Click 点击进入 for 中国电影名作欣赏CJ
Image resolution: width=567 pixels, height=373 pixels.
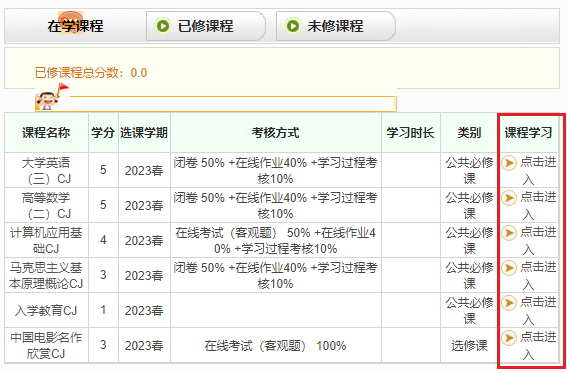(x=538, y=345)
